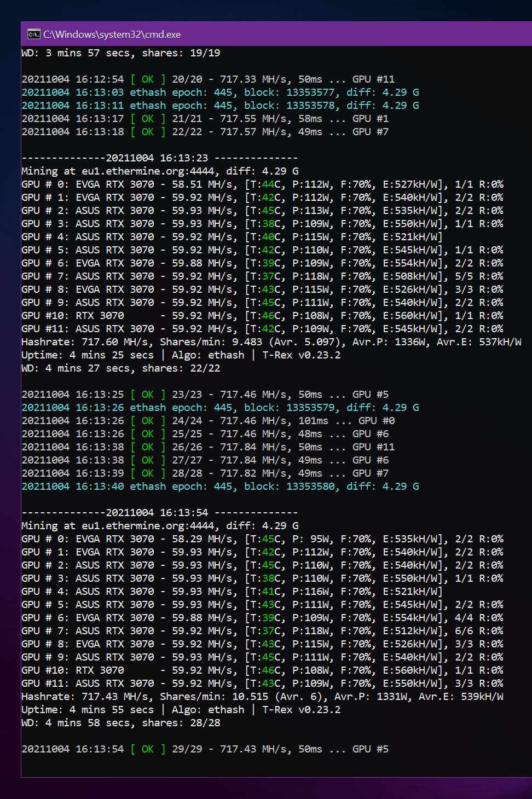Click the GPU # 5 row with T:43C P:111W
The height and width of the screenshot is (799, 532).
262,605
